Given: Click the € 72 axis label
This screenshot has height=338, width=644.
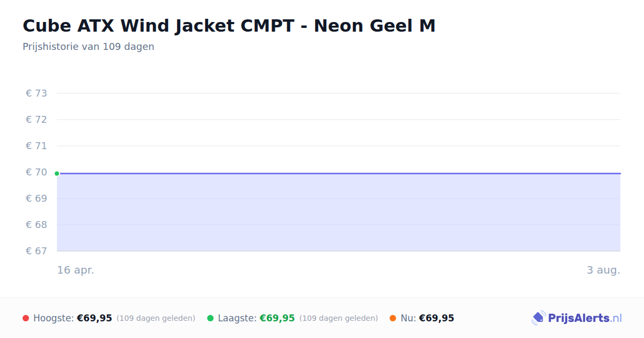Looking at the screenshot, I should coord(36,120).
